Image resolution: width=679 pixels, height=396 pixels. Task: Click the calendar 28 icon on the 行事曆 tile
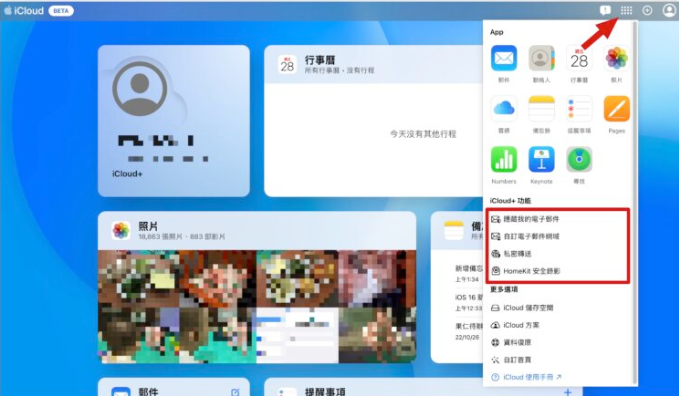coord(287,65)
